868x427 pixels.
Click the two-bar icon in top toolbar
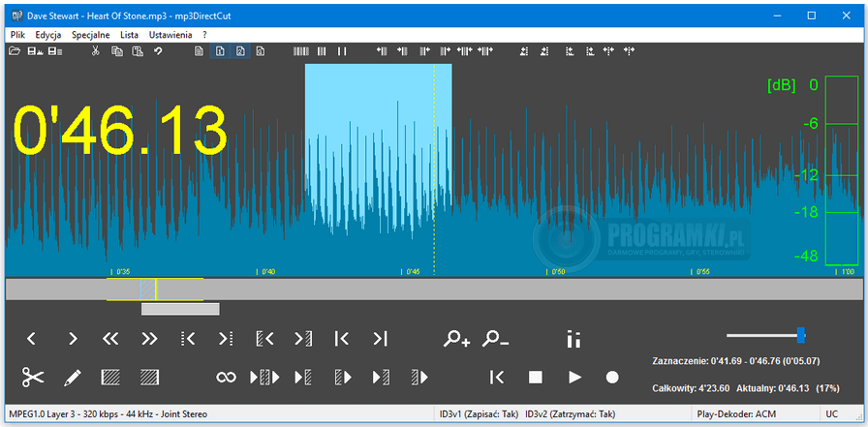342,51
